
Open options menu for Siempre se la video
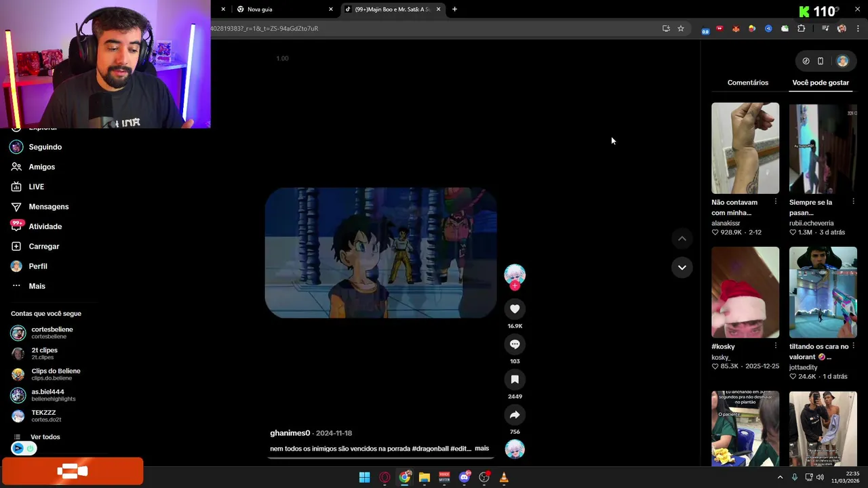click(x=854, y=202)
